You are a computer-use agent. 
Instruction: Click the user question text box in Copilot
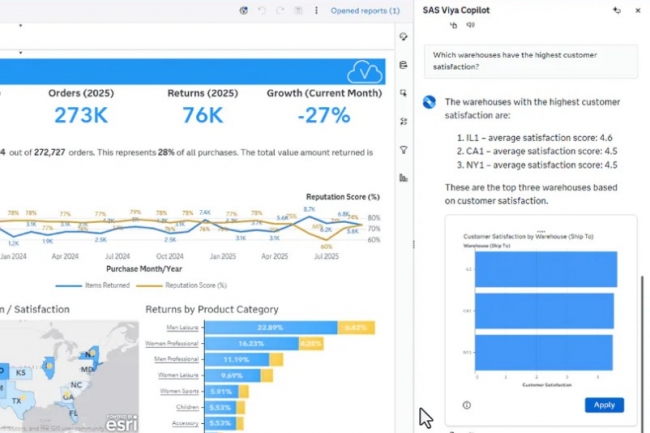(530, 60)
